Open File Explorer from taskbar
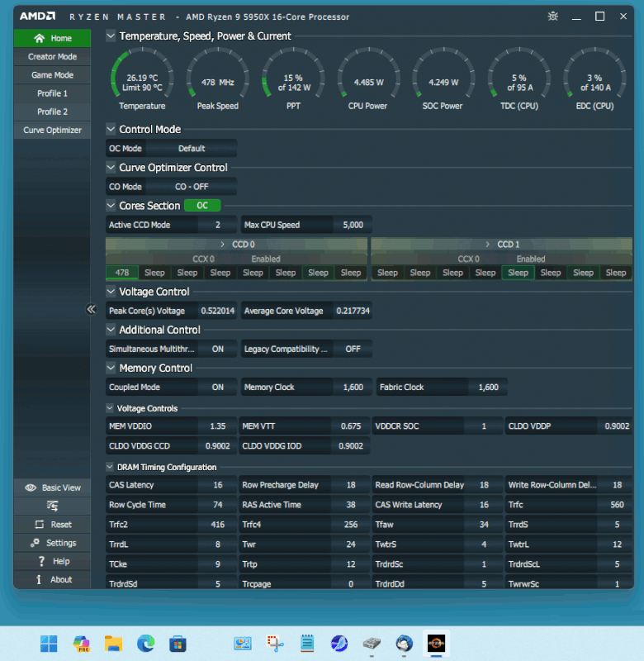 coord(113,644)
